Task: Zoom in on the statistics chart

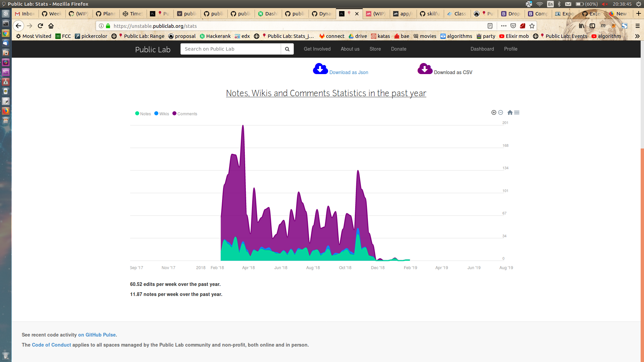Action: (494, 112)
